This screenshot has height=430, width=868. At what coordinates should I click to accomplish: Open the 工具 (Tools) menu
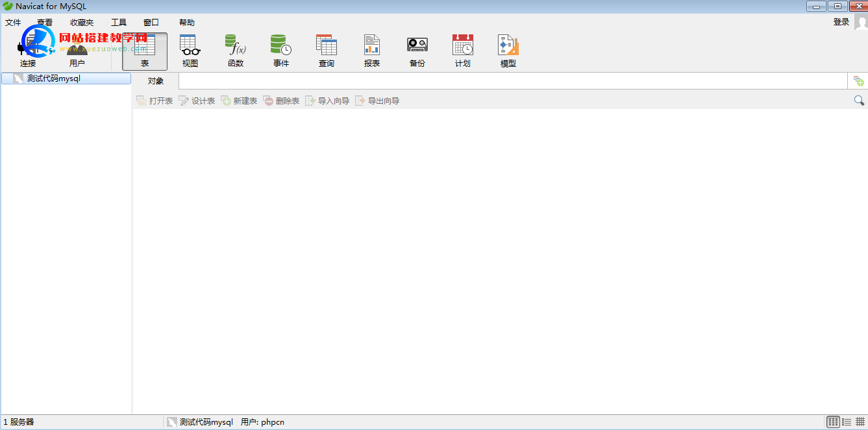(x=119, y=23)
